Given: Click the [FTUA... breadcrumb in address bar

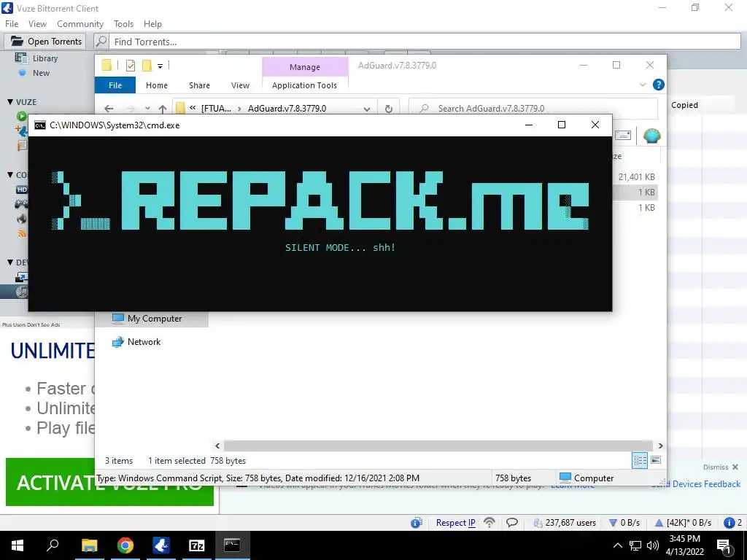Looking at the screenshot, I should pyautogui.click(x=216, y=109).
